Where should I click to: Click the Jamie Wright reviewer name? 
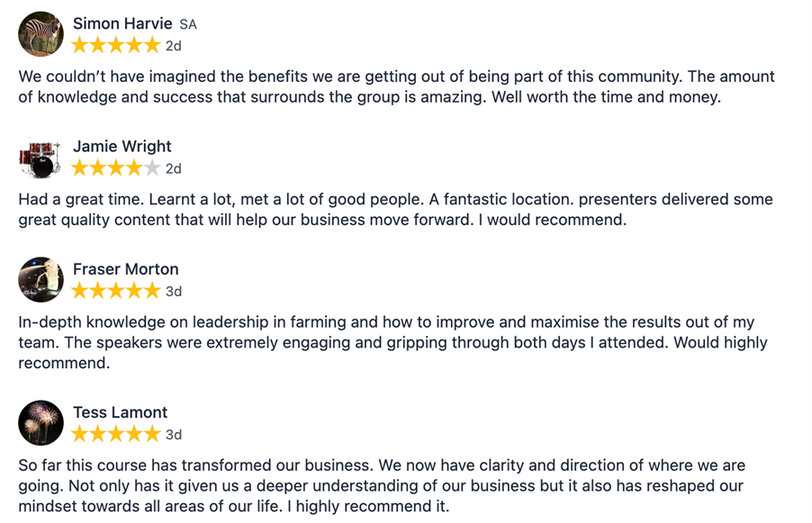pyautogui.click(x=122, y=146)
